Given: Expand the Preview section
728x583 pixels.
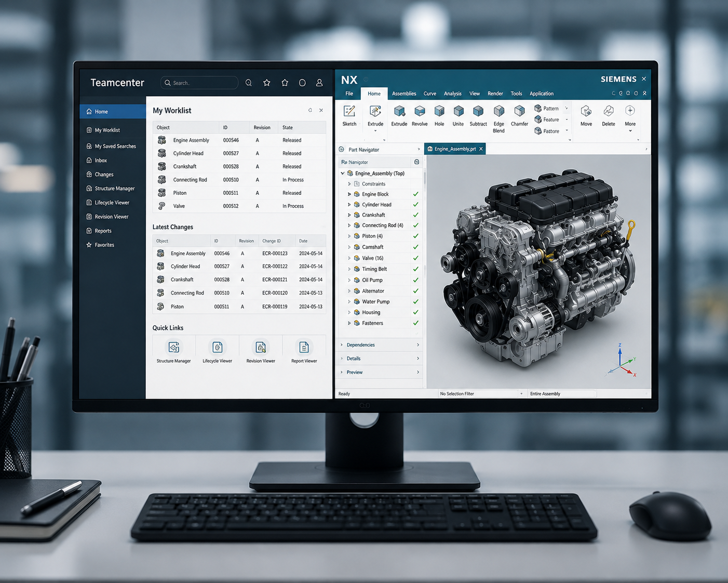Looking at the screenshot, I should point(380,372).
